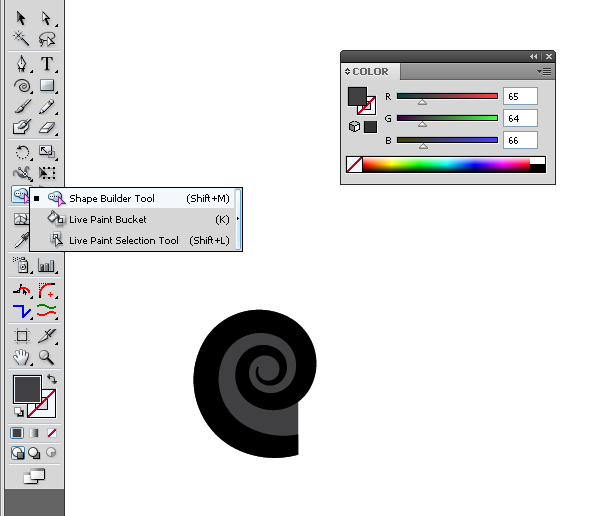Viewport: 600px width, 516px height.
Task: Click the R slider track
Action: click(447, 96)
